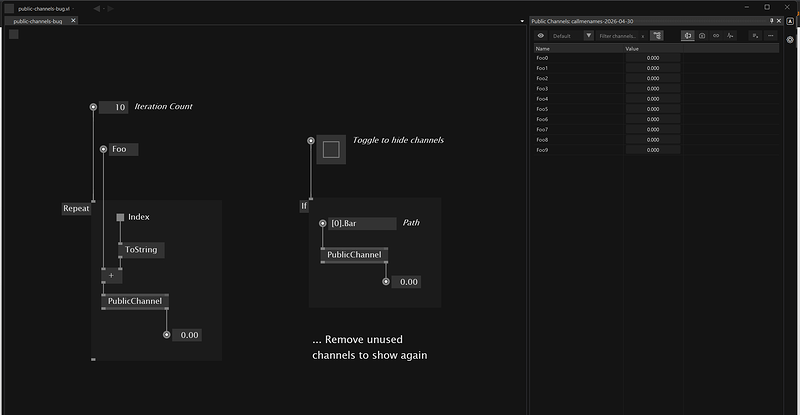Select the Repeat region label

(x=76, y=208)
